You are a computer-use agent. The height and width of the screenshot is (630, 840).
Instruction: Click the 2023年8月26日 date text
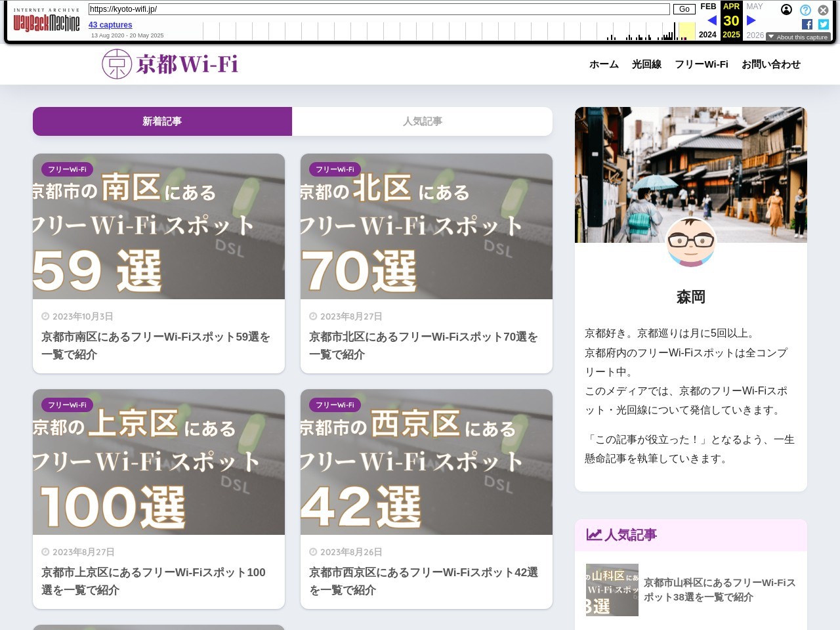pos(351,552)
